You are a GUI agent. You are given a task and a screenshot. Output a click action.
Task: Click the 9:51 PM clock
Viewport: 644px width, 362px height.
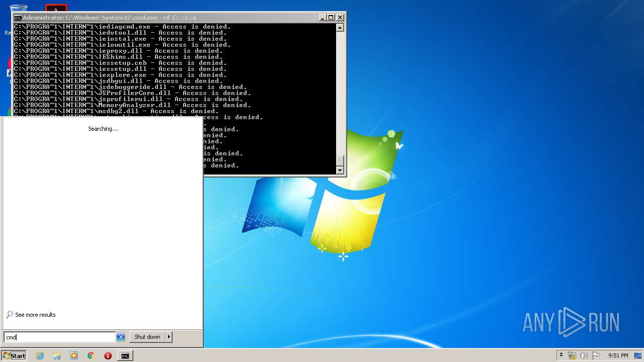(x=618, y=355)
